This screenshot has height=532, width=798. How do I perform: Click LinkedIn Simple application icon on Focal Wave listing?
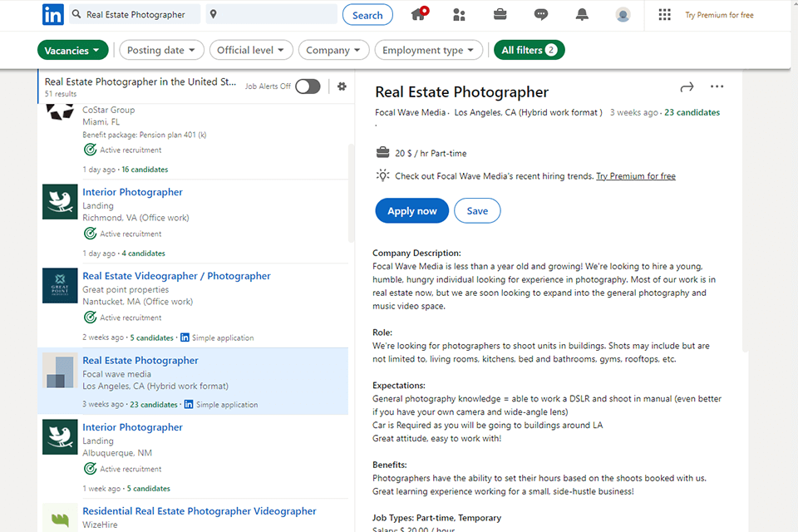(x=189, y=404)
